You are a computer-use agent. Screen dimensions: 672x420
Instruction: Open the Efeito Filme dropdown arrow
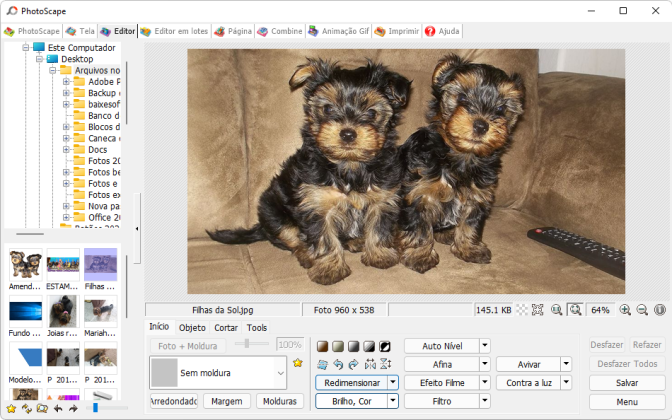coord(485,382)
